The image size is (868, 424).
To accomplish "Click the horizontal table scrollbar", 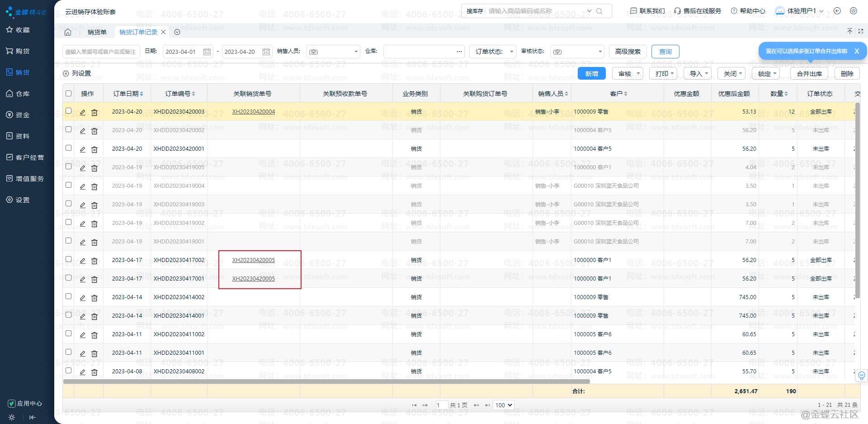I will [325, 381].
